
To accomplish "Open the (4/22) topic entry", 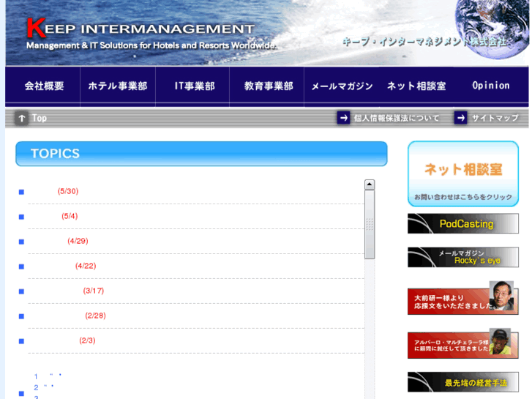I will tap(86, 266).
